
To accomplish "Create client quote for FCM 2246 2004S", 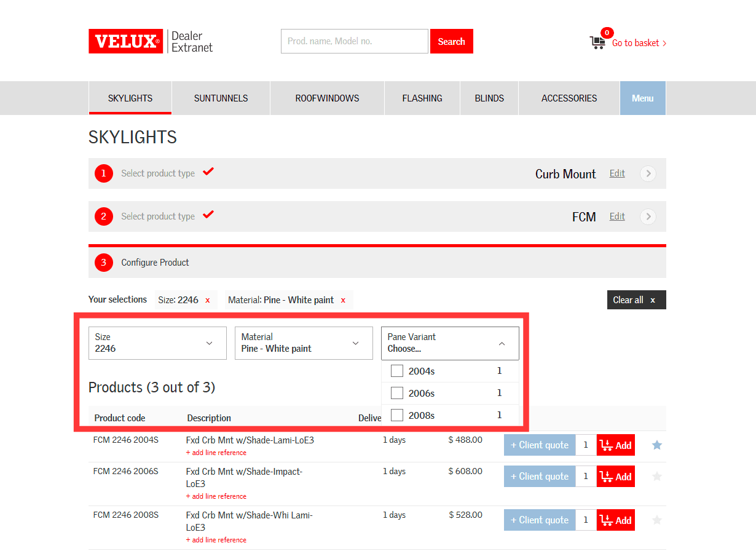I will click(x=540, y=445).
